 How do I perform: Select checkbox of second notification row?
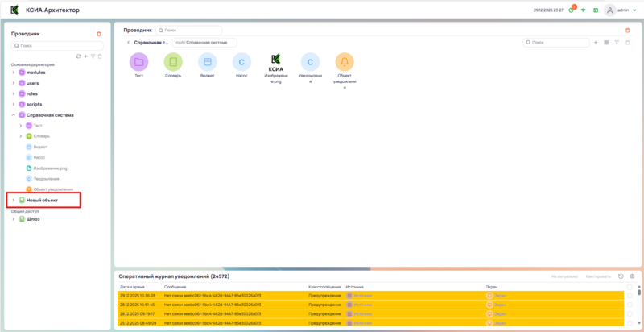629,305
